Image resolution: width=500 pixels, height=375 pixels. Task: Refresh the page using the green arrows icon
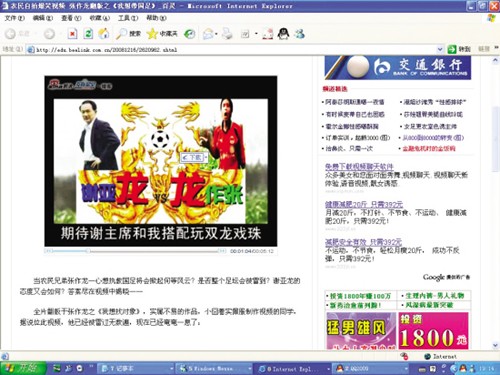click(88, 34)
